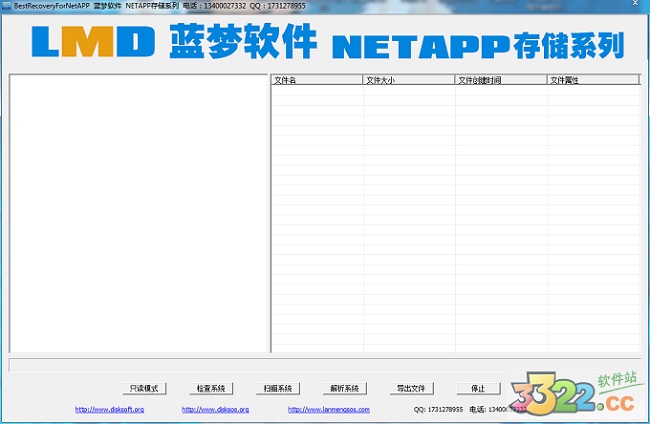Click the QQ: 1731278955 text at bottom
This screenshot has width=650, height=424.
pyautogui.click(x=438, y=409)
